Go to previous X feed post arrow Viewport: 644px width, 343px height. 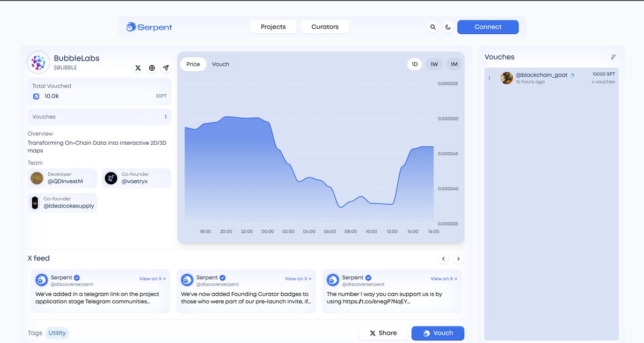click(443, 259)
